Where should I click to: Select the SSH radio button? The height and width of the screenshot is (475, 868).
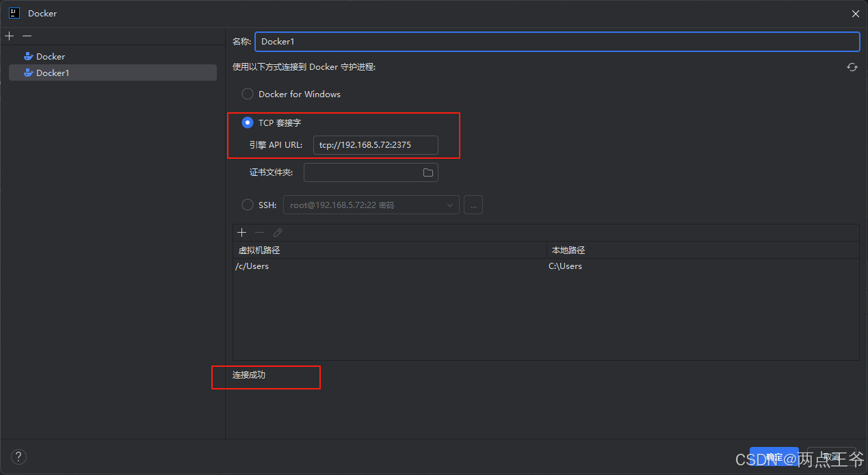pyautogui.click(x=248, y=205)
